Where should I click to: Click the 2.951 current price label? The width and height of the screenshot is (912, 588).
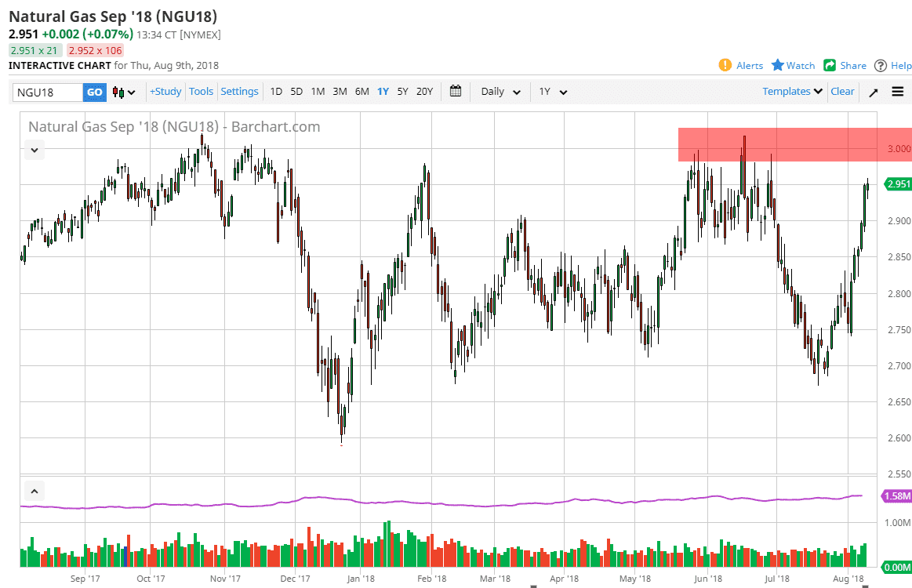pyautogui.click(x=897, y=183)
